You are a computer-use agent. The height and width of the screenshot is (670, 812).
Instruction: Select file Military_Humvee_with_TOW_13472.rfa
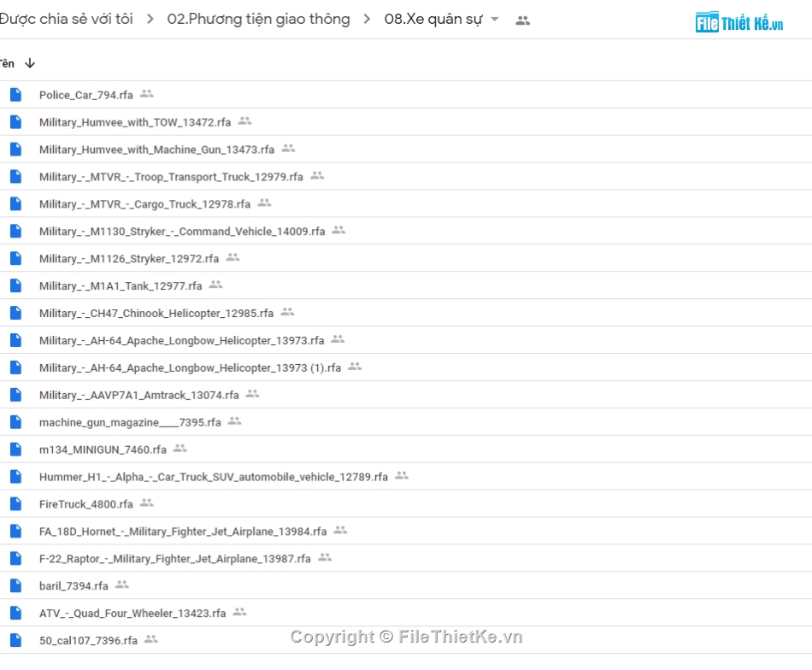click(x=135, y=123)
